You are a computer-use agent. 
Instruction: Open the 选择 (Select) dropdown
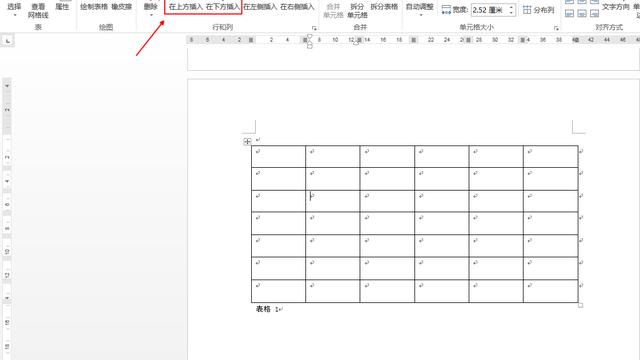14,10
